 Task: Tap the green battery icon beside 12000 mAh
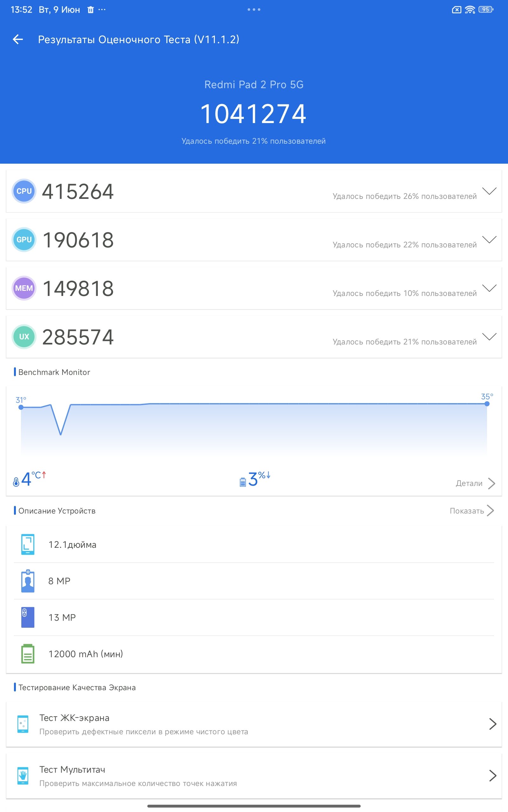click(x=28, y=654)
